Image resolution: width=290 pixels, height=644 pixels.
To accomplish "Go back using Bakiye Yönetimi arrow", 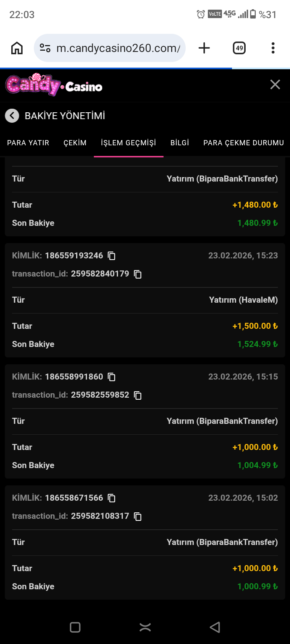I will (12, 116).
